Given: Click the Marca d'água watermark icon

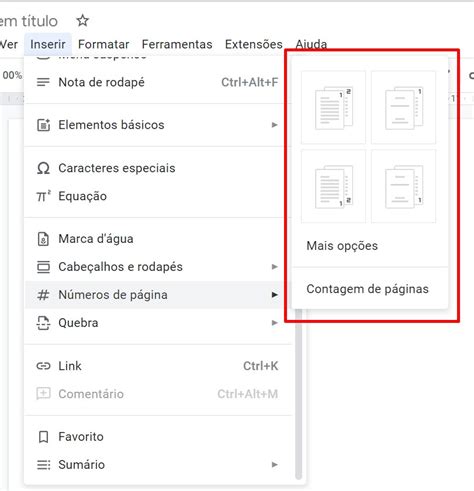Looking at the screenshot, I should click(43, 239).
